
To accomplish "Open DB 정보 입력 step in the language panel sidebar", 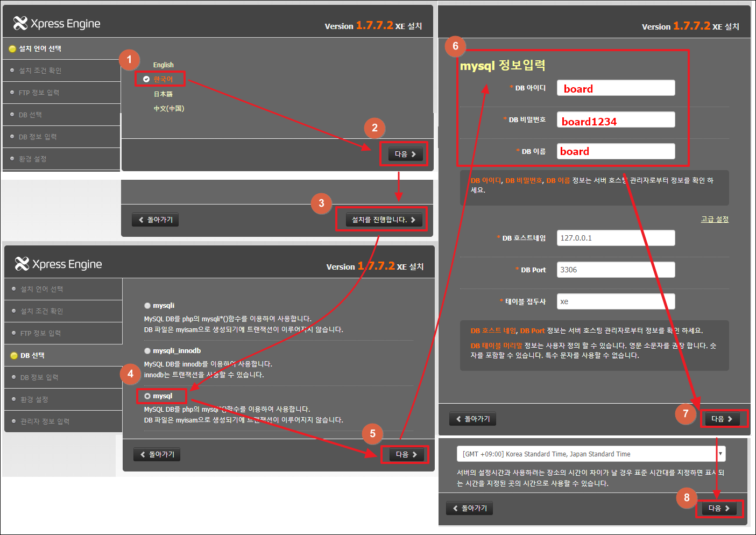I will coord(61,137).
